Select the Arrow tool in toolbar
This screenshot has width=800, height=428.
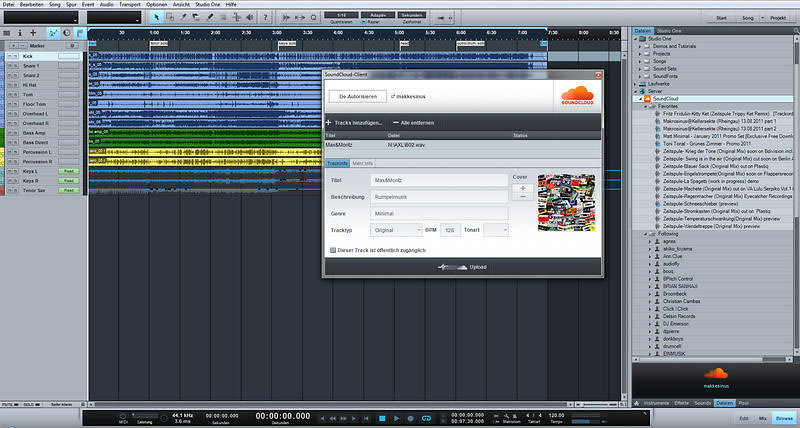tap(157, 17)
